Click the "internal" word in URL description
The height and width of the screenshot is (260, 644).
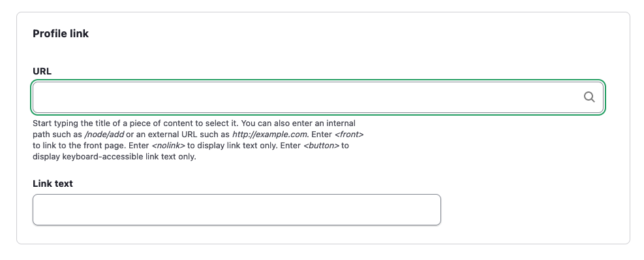(x=341, y=123)
